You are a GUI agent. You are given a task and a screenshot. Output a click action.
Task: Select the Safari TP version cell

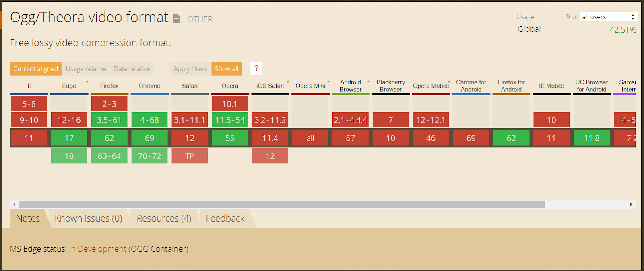tap(190, 156)
